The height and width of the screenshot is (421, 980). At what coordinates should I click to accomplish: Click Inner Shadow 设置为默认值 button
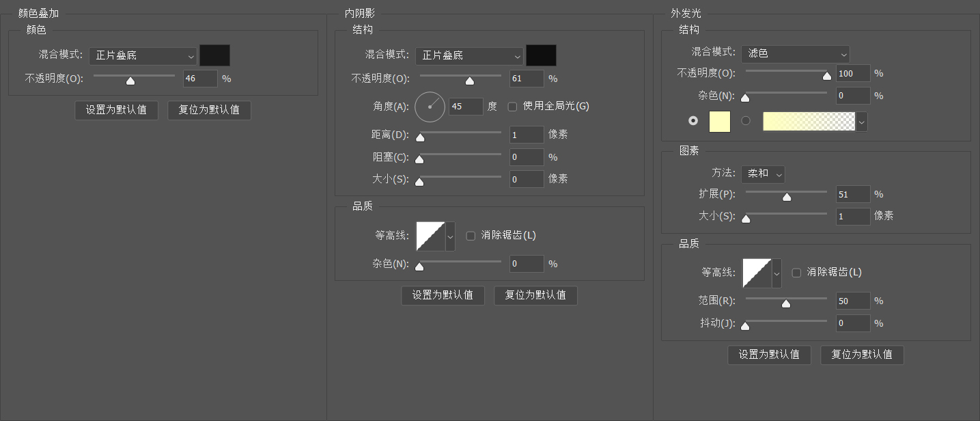point(443,296)
